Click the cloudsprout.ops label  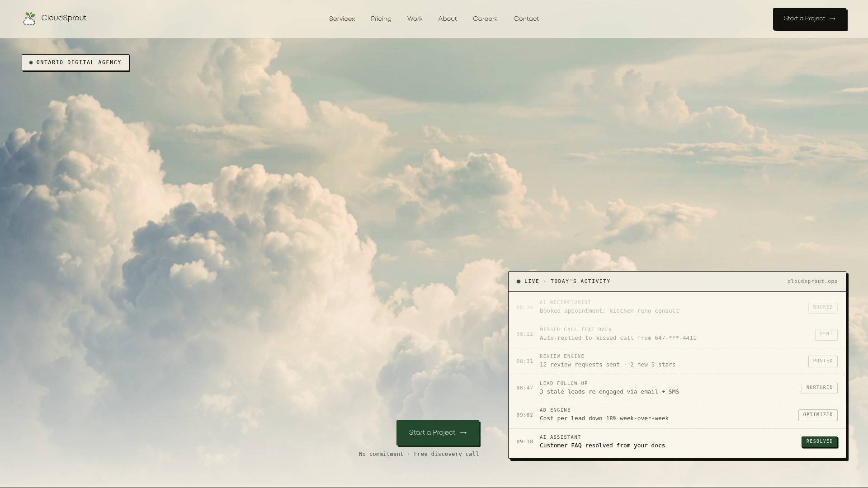point(812,282)
